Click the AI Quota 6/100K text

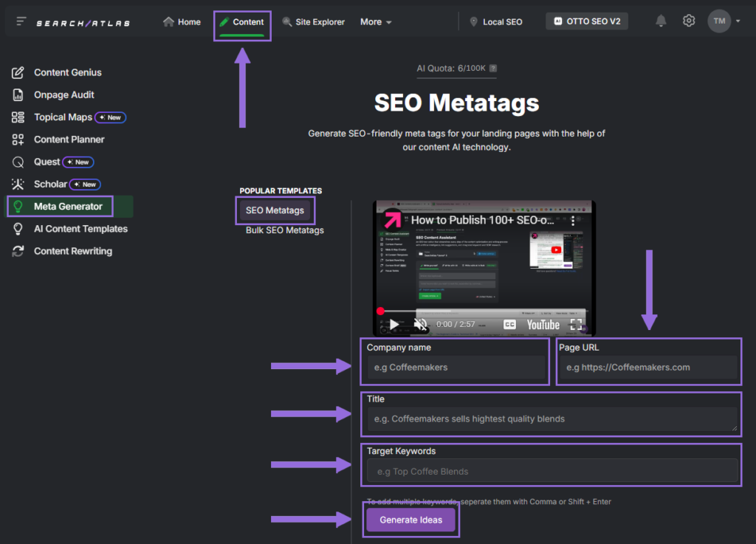point(451,69)
